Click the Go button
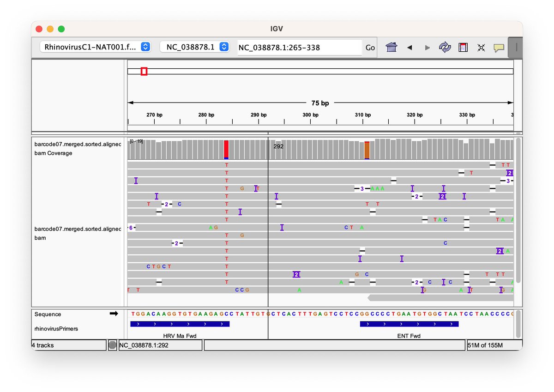 pyautogui.click(x=370, y=47)
